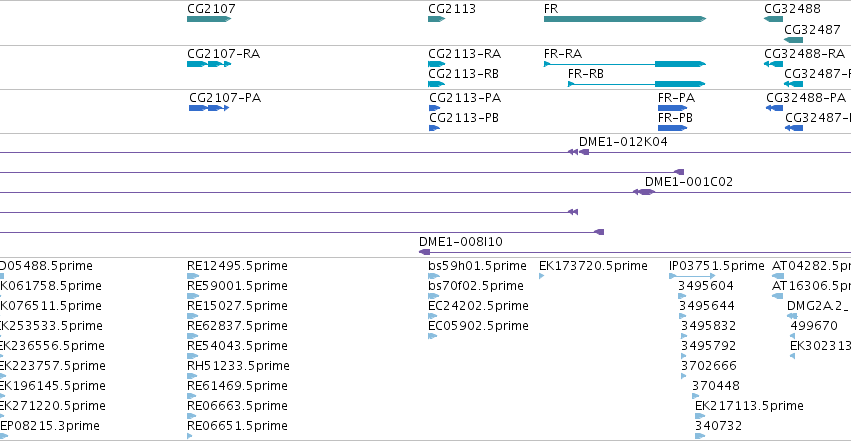Select the CG2107-RA transcript exon glyph
The width and height of the screenshot is (851, 441).
point(209,64)
